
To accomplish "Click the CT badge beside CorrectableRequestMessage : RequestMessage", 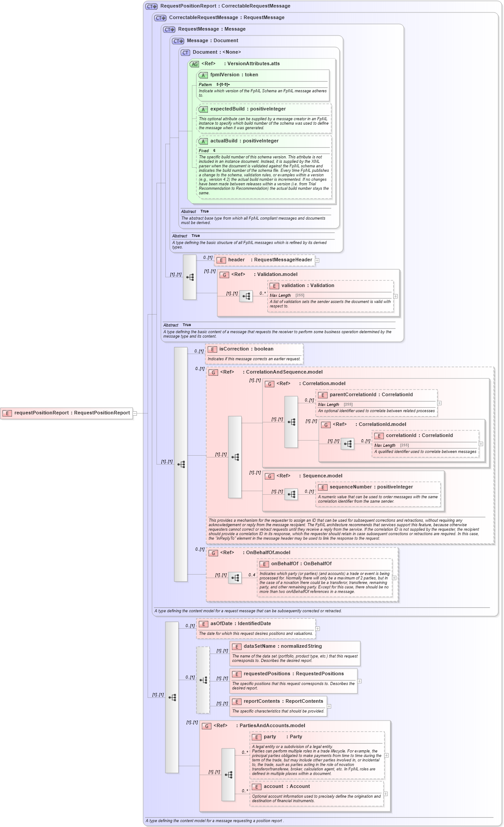I will [160, 18].
